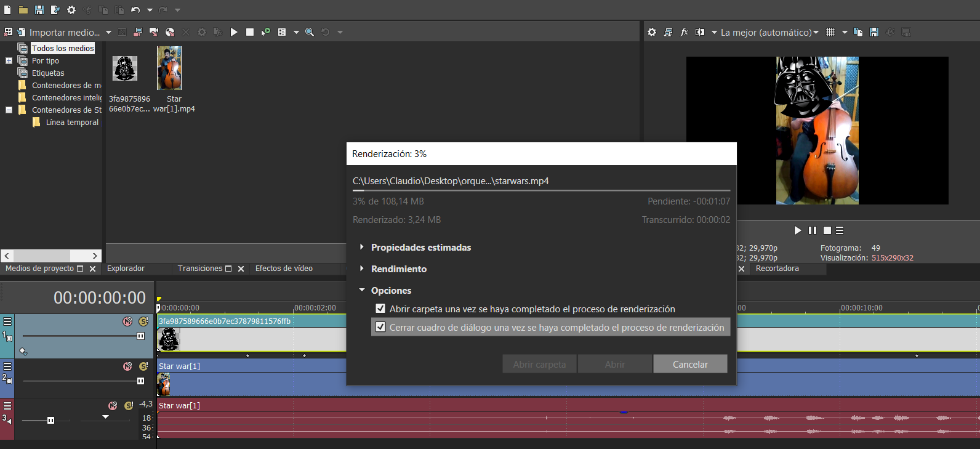Open the La mejor (automático) quality dropdown
The image size is (980, 449).
point(769,32)
